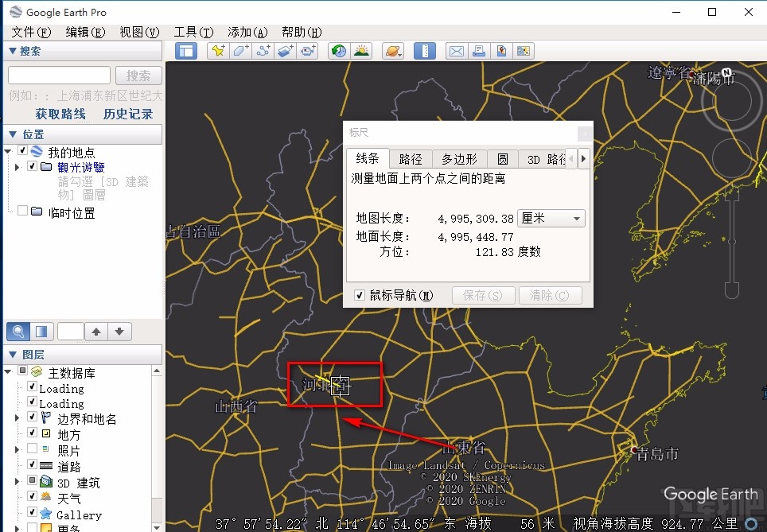Expand the 觀光游覽 folder
The image size is (767, 532).
(18, 167)
